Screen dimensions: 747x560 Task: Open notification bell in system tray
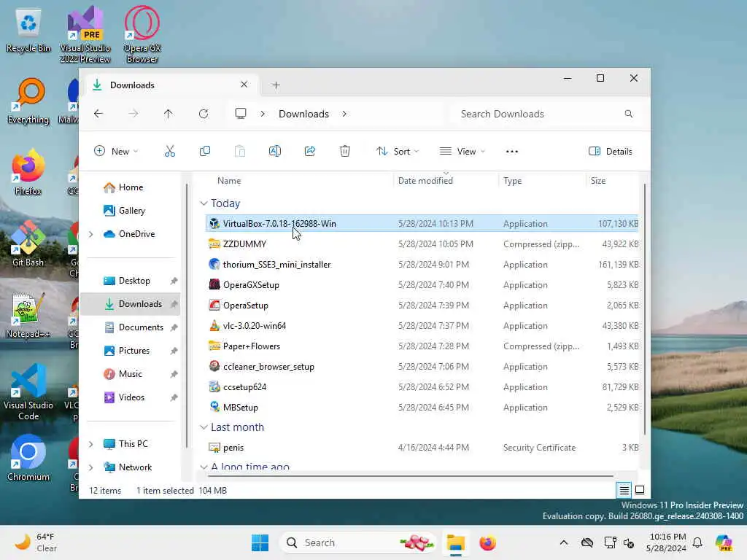tap(697, 542)
